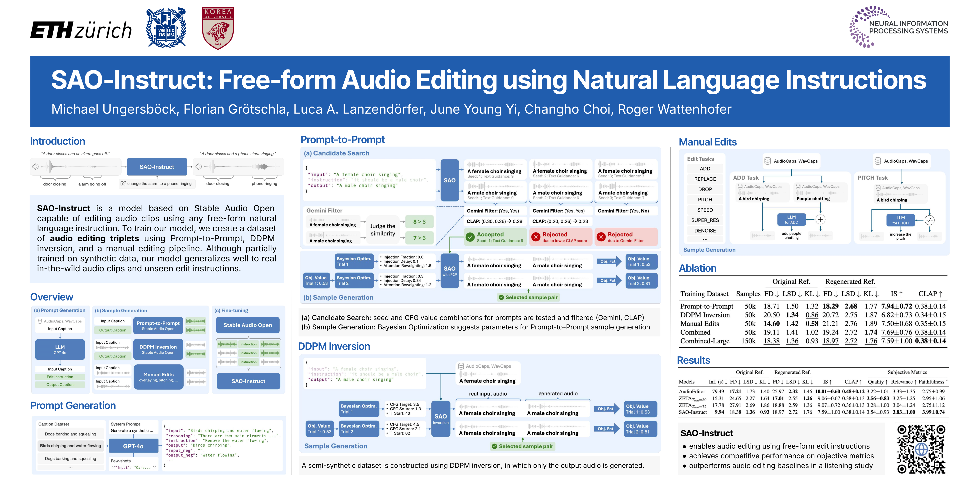Click the plus circle in ADD Task
Viewport: 980px width, 490px height.
820,220
